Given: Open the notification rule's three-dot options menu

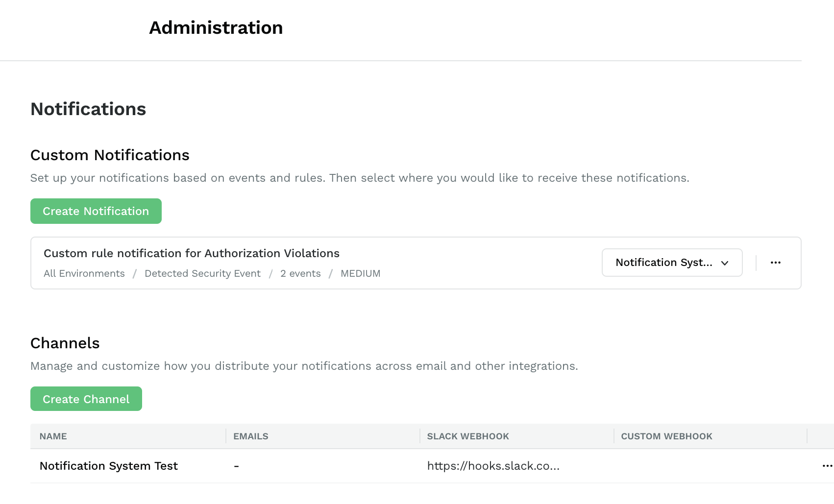Looking at the screenshot, I should point(775,263).
